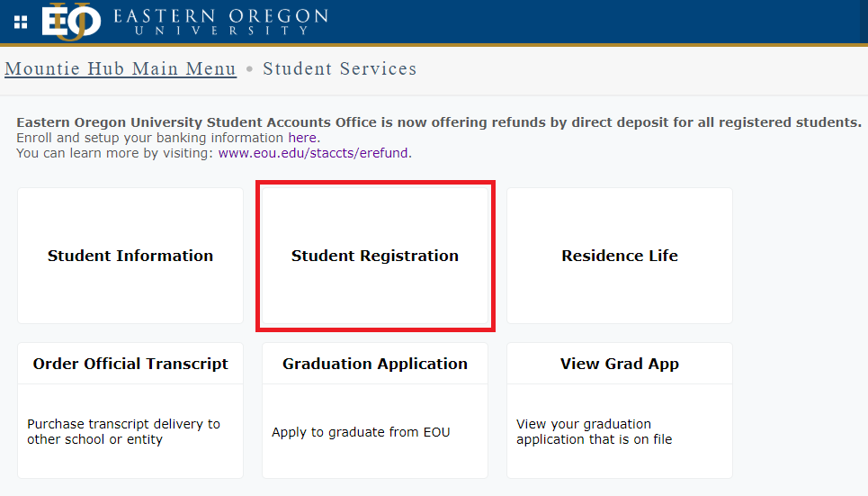Click the Order Official Transcript heading
This screenshot has width=868, height=496.
(130, 364)
